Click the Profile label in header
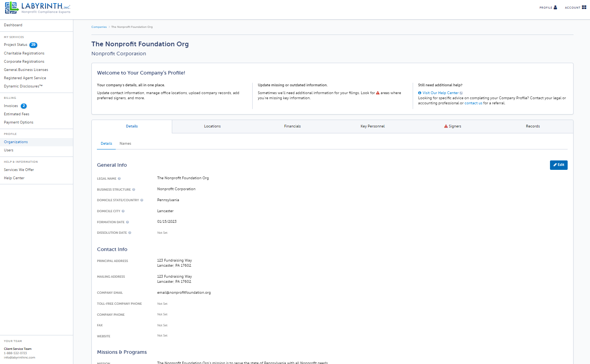The image size is (590, 364). (546, 8)
